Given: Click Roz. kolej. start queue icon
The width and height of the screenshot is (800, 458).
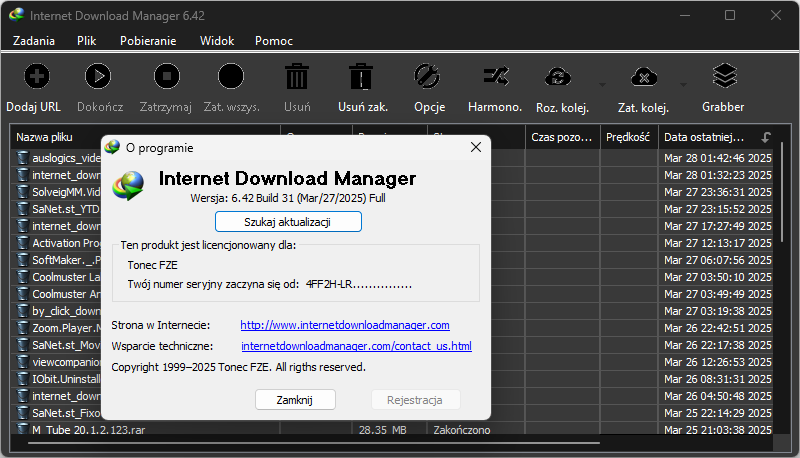Looking at the screenshot, I should click(558, 78).
